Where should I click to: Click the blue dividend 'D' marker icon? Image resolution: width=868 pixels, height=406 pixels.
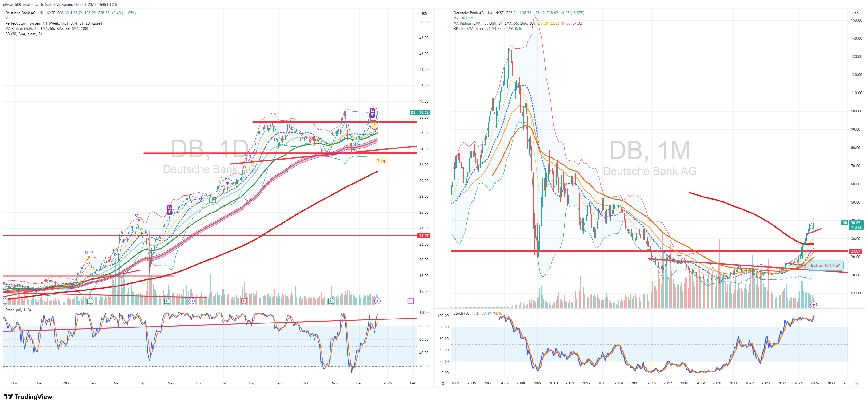[191, 301]
